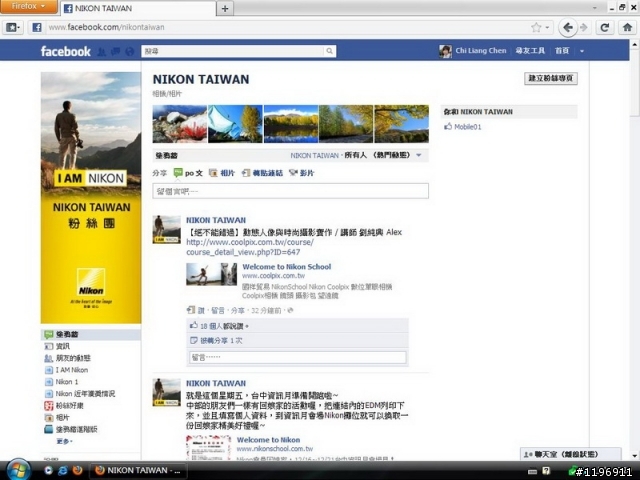Open notifications globe icon
The height and width of the screenshot is (480, 640).
click(x=130, y=51)
